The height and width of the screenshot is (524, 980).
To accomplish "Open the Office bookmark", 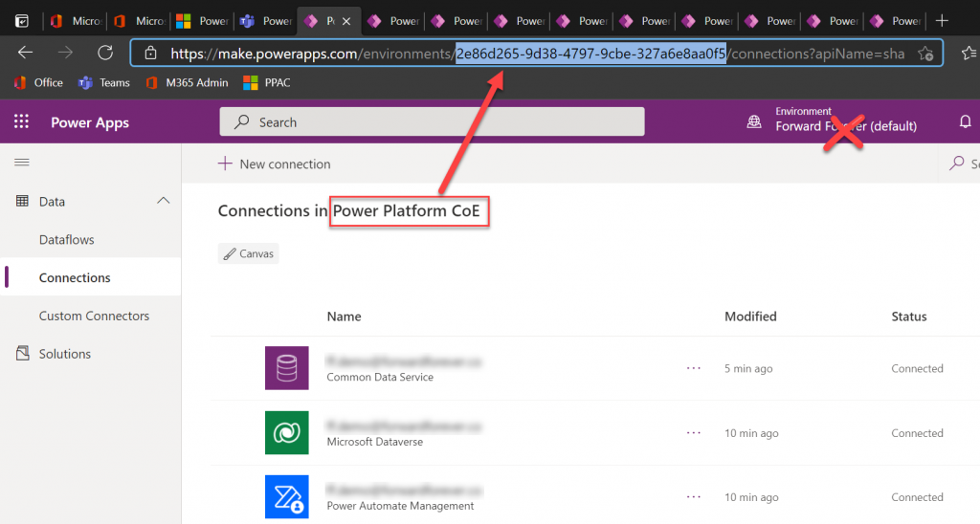I will click(38, 82).
